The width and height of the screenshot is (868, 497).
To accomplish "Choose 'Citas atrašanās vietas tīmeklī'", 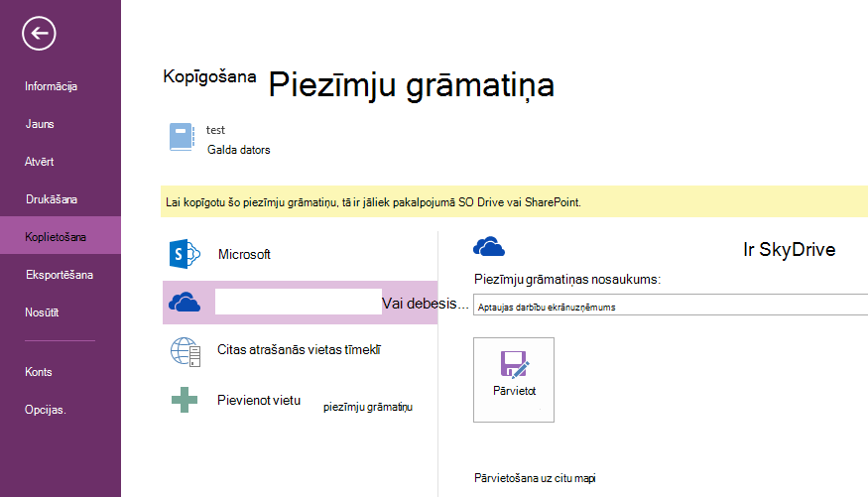I will [299, 350].
